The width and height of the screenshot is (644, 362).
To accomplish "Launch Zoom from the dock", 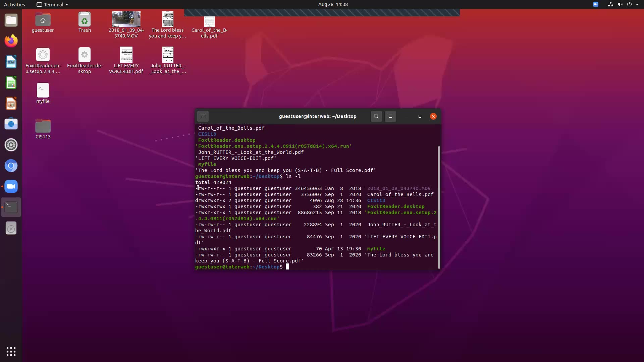I will pos(11,186).
